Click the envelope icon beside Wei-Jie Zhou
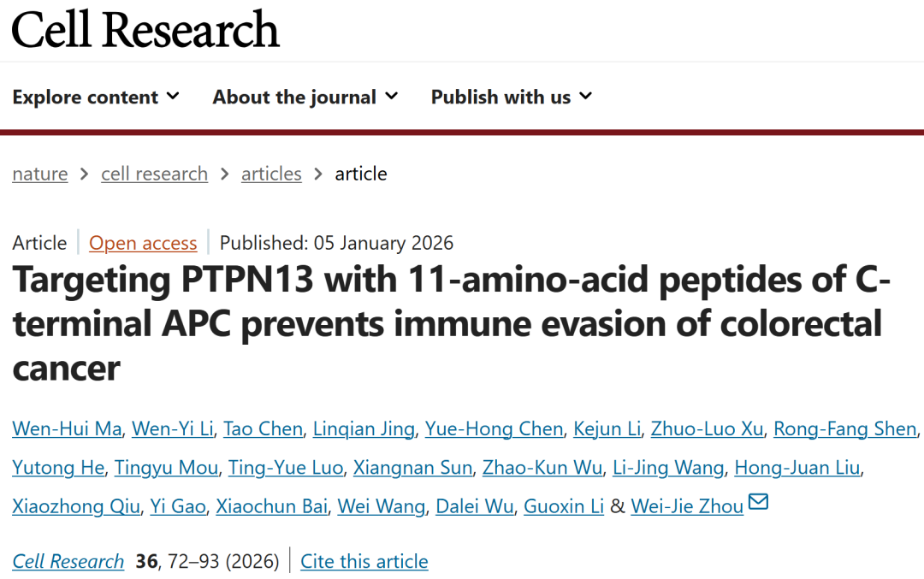 click(758, 503)
